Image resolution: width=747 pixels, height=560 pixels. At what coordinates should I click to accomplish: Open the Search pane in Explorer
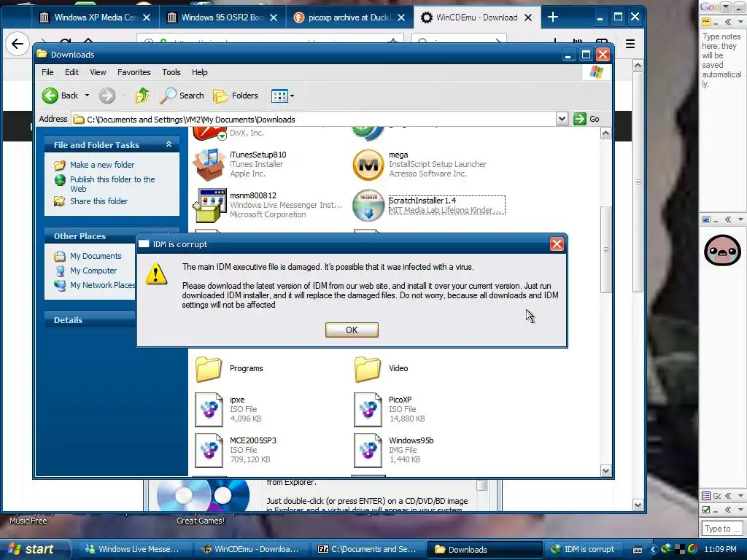coord(182,96)
